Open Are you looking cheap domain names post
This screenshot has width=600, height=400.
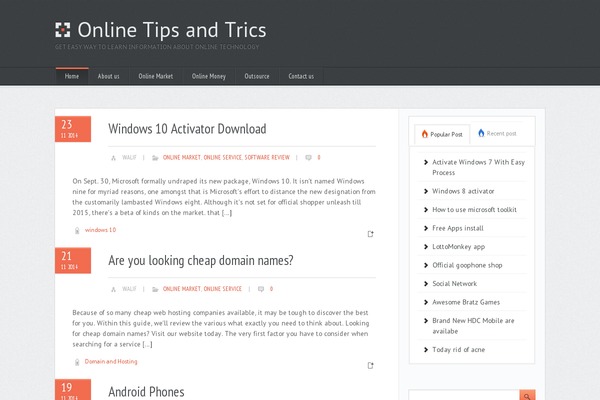click(x=201, y=261)
